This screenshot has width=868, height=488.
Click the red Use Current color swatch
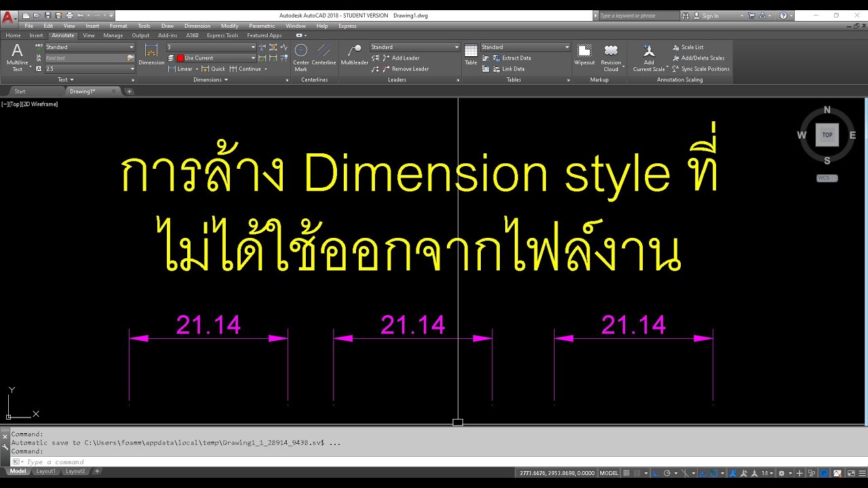coord(180,58)
